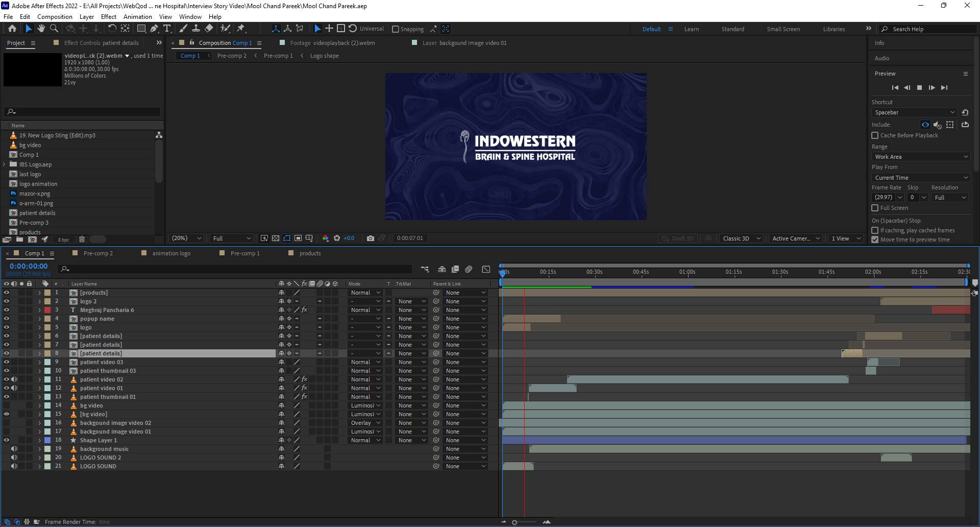Image resolution: width=980 pixels, height=527 pixels.
Task: Delete selected project item with trash icon
Action: coord(82,239)
